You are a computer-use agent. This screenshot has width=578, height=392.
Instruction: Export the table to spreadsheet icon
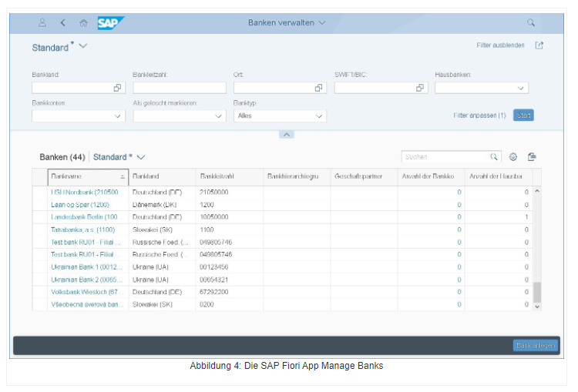coord(532,157)
